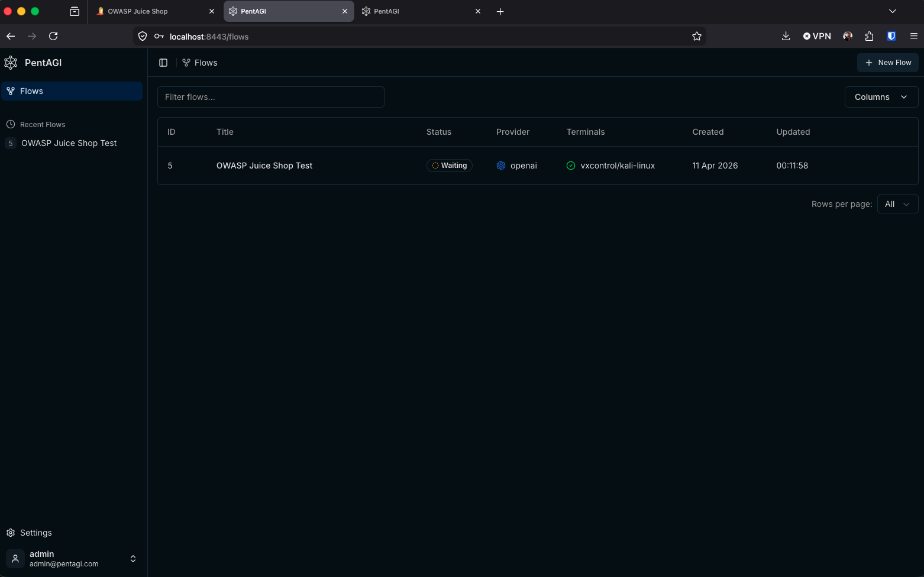The width and height of the screenshot is (924, 577).
Task: Click the browser address bar URL
Action: coord(209,37)
